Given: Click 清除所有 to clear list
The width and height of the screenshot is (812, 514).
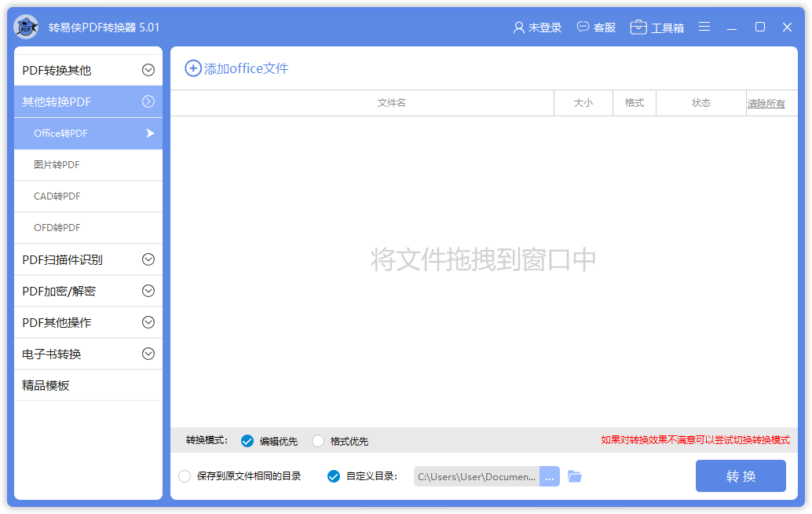Looking at the screenshot, I should coord(766,103).
